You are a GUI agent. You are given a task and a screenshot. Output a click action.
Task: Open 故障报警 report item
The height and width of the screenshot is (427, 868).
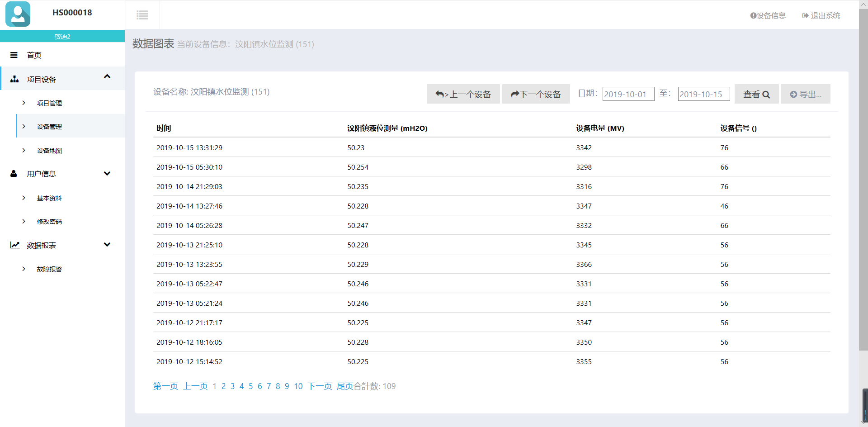tap(49, 269)
